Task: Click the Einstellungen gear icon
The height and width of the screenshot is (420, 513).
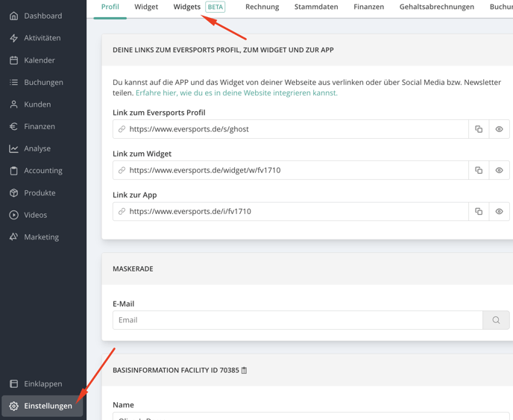Action: pos(13,406)
